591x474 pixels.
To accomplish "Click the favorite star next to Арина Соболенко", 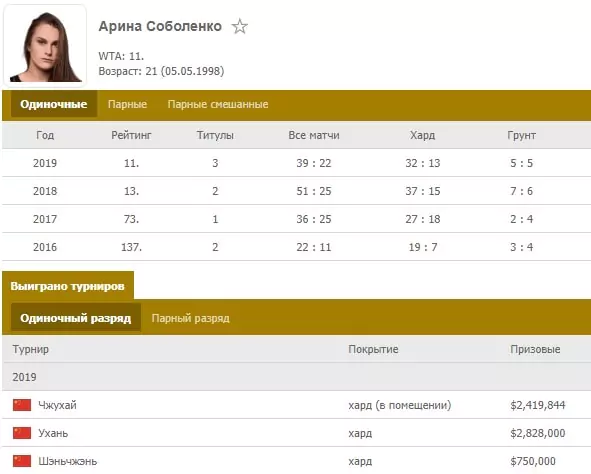I will [240, 27].
